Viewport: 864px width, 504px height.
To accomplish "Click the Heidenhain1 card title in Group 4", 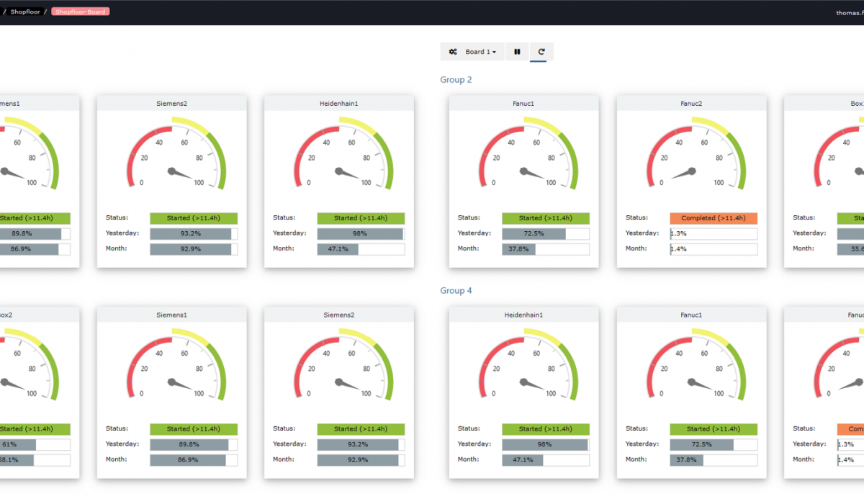I will (x=523, y=315).
